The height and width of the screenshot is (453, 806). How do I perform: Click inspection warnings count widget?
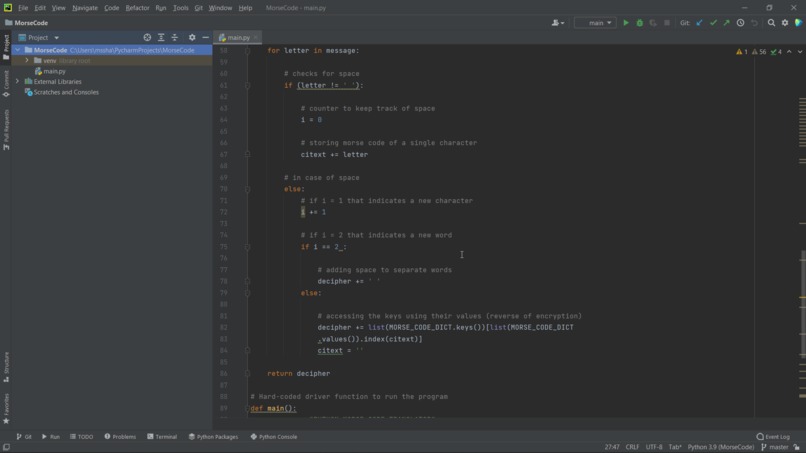(x=759, y=52)
